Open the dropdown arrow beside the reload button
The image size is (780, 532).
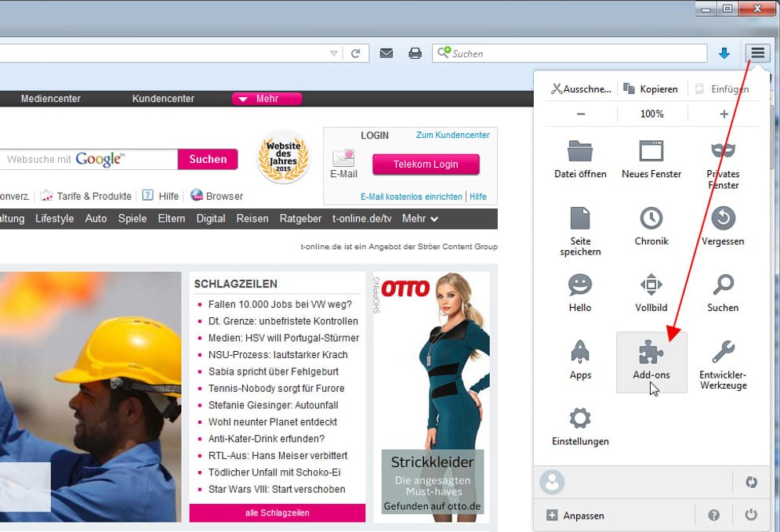[333, 53]
